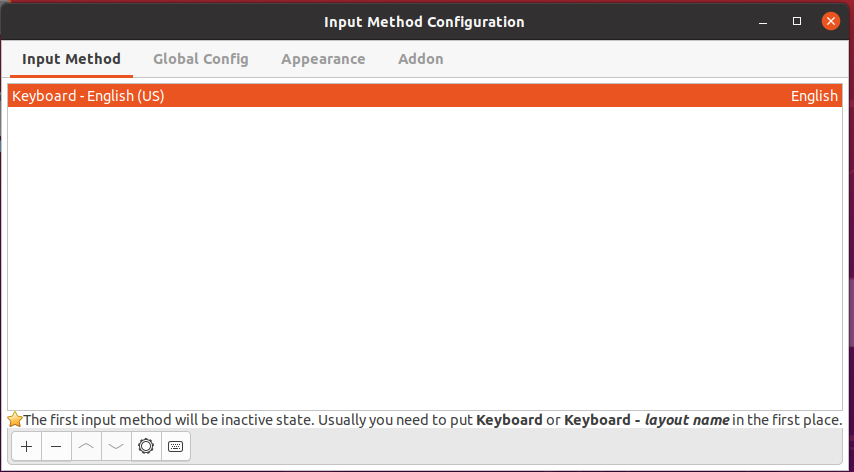Click the first input method hint text
Image resolution: width=854 pixels, height=472 pixels.
pyautogui.click(x=433, y=420)
